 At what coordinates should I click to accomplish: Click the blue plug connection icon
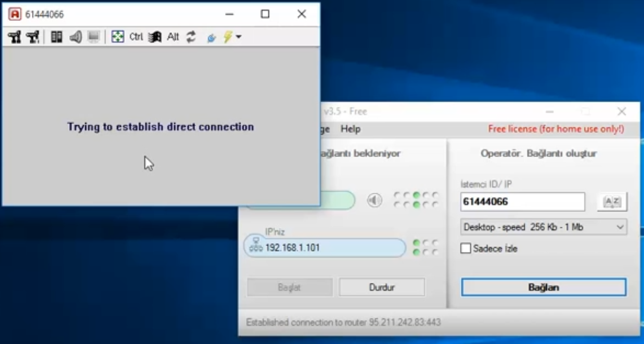point(211,37)
